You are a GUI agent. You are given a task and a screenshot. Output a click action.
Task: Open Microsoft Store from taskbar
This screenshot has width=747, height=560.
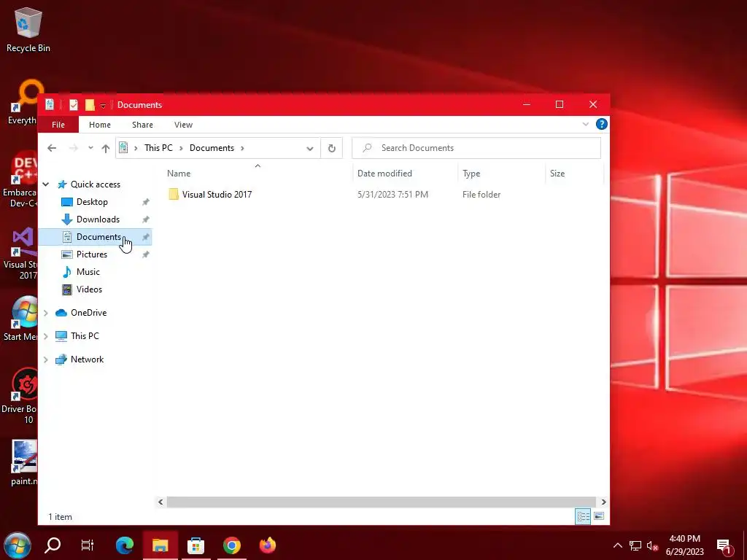click(196, 545)
